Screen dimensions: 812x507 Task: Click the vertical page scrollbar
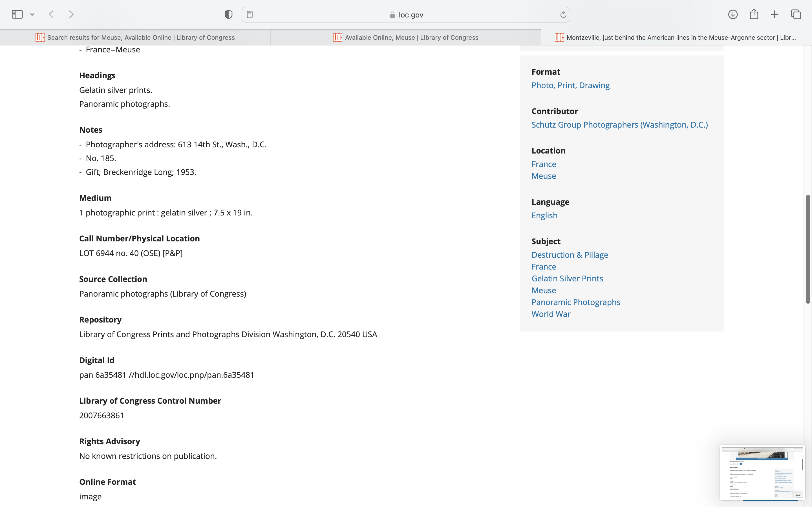808,249
